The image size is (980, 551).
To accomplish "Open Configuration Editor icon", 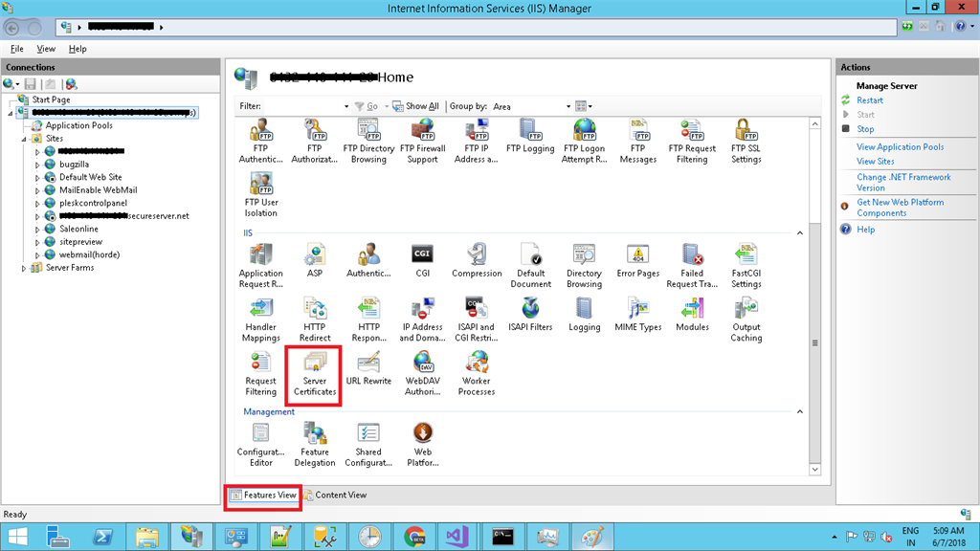I will click(x=260, y=445).
